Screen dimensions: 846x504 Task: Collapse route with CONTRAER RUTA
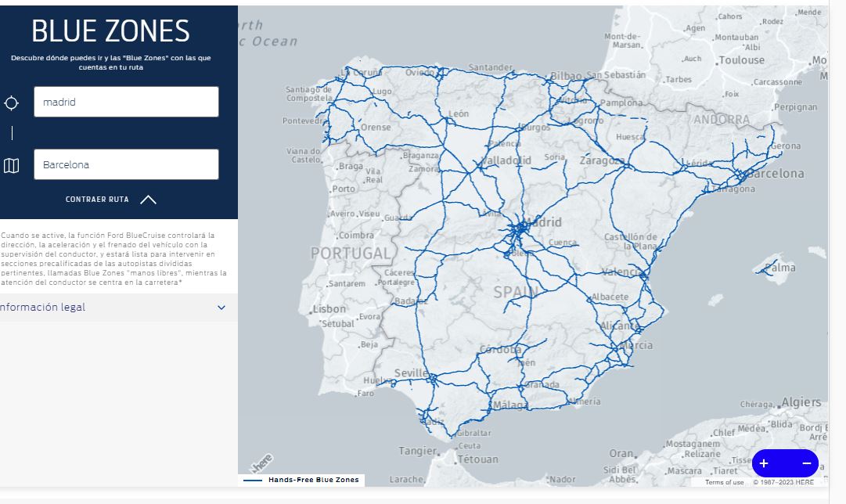click(97, 200)
